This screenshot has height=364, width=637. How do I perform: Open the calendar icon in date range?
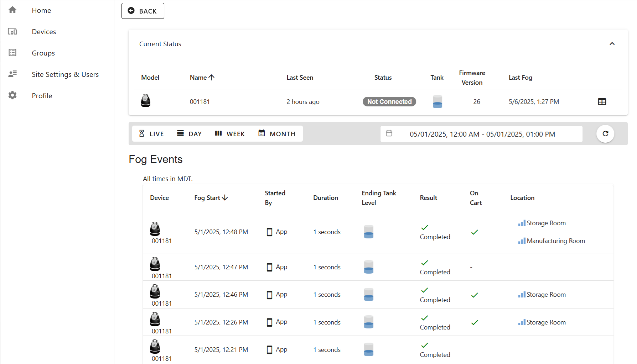pyautogui.click(x=389, y=133)
